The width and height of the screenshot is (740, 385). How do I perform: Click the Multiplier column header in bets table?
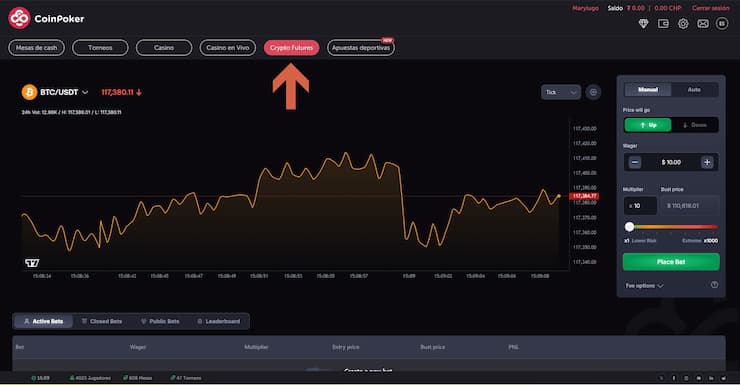tap(256, 347)
